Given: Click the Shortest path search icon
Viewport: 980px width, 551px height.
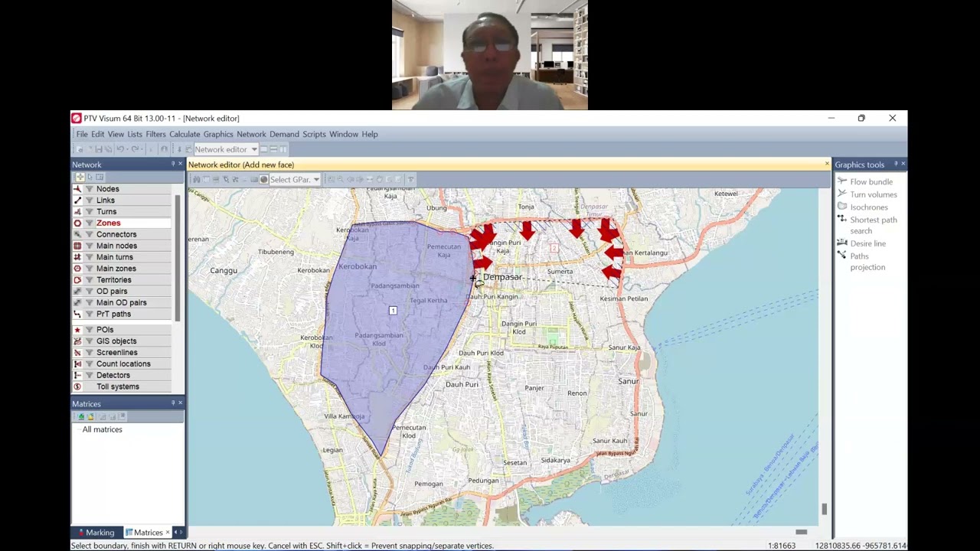Looking at the screenshot, I should (x=842, y=220).
